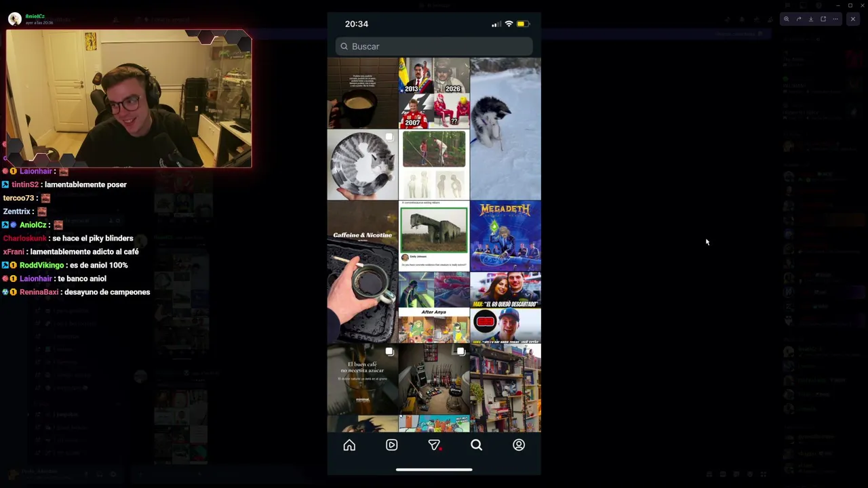Open the After Anya comic post
The height and width of the screenshot is (488, 868).
tap(434, 307)
